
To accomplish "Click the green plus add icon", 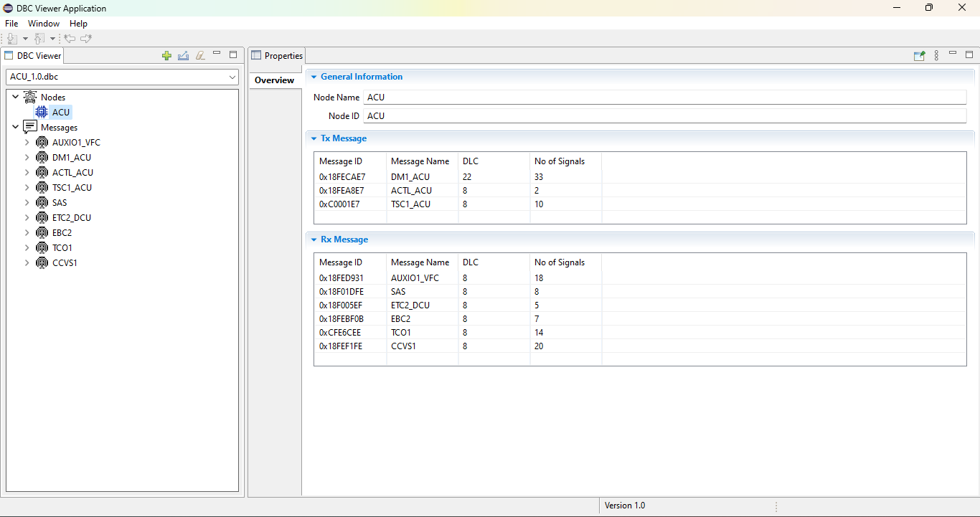I will coord(166,56).
